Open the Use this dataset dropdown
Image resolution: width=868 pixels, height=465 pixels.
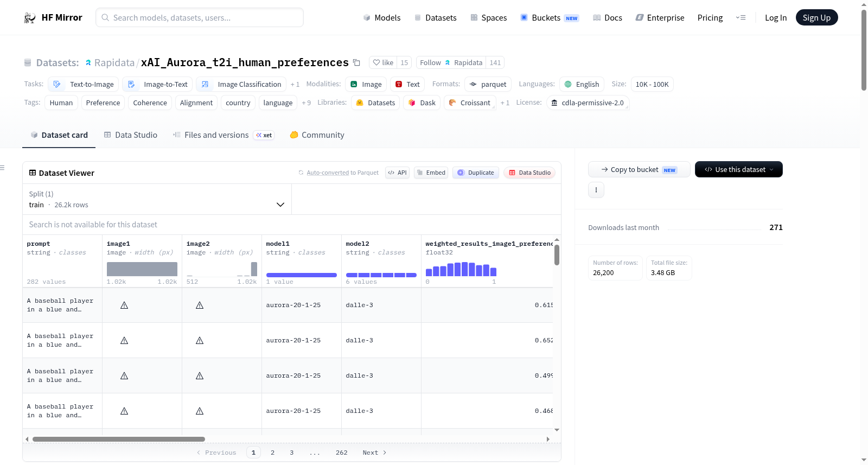[x=739, y=169]
